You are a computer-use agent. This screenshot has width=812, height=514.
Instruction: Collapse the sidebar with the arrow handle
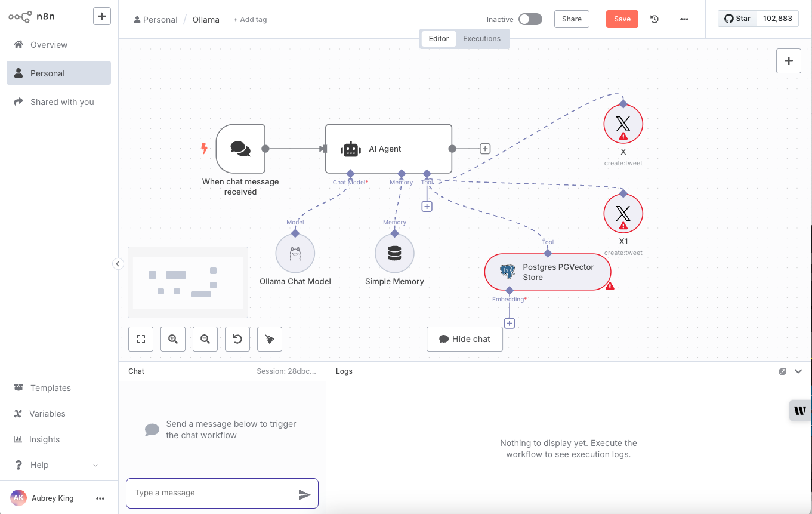point(118,264)
